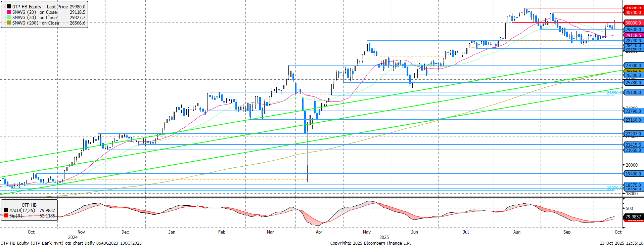The width and height of the screenshot is (644, 246).
Task: Select the light green SMAVG (30) swatch
Action: coord(9,17)
